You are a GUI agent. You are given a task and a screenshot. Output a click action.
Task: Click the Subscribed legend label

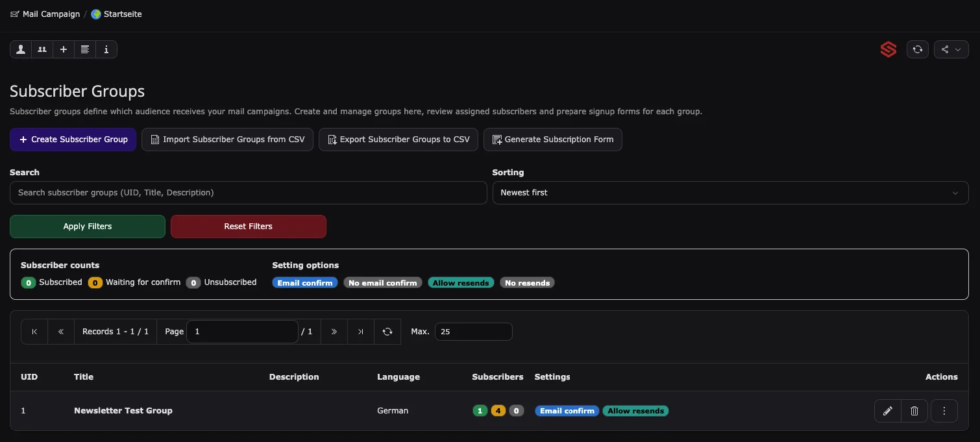60,282
